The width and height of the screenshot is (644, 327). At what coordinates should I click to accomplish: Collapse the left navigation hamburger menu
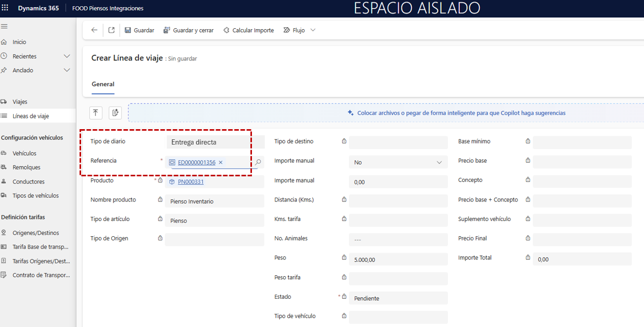(x=4, y=26)
